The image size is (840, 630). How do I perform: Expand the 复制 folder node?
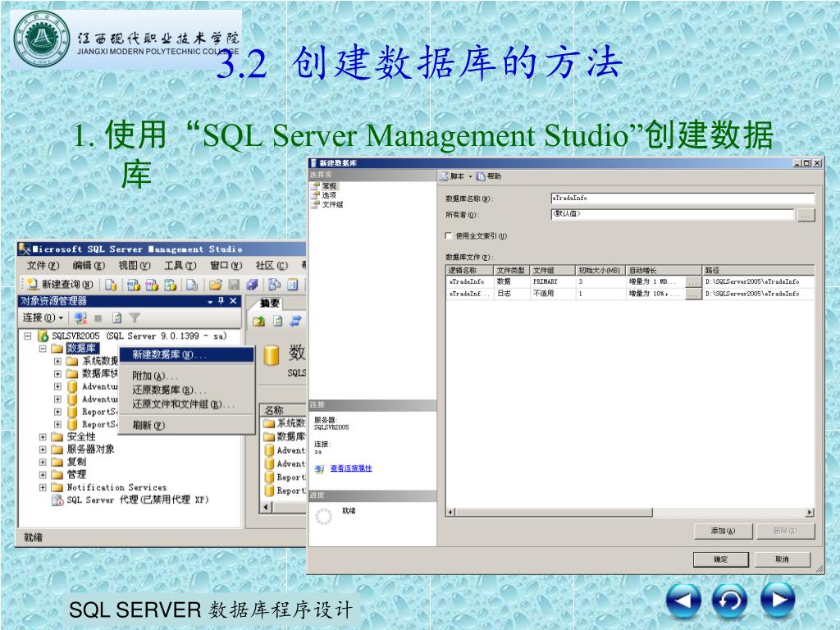[x=43, y=463]
